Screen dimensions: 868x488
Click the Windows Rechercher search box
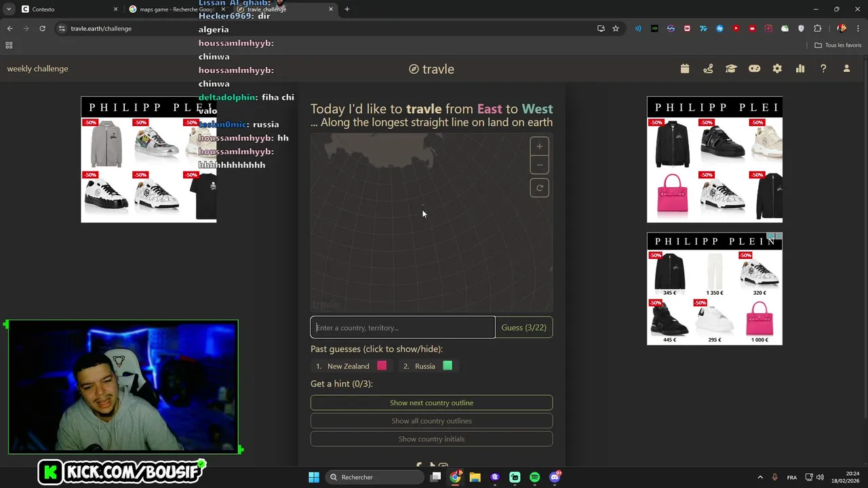374,477
